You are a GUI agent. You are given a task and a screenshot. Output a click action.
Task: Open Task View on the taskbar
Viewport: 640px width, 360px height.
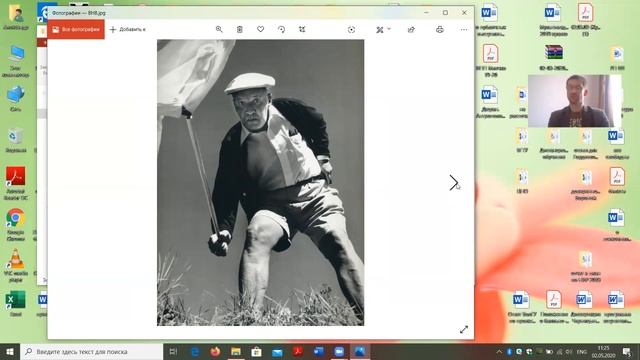tap(173, 351)
